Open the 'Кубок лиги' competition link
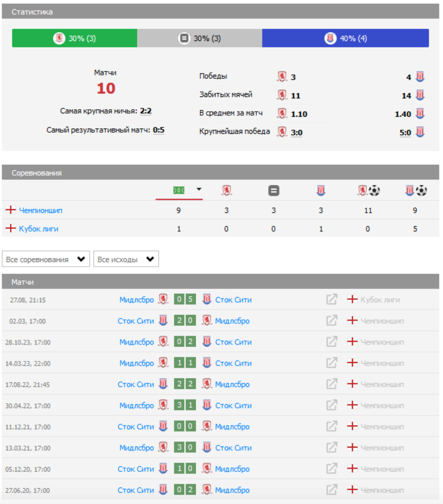The width and height of the screenshot is (443, 504). pyautogui.click(x=38, y=229)
